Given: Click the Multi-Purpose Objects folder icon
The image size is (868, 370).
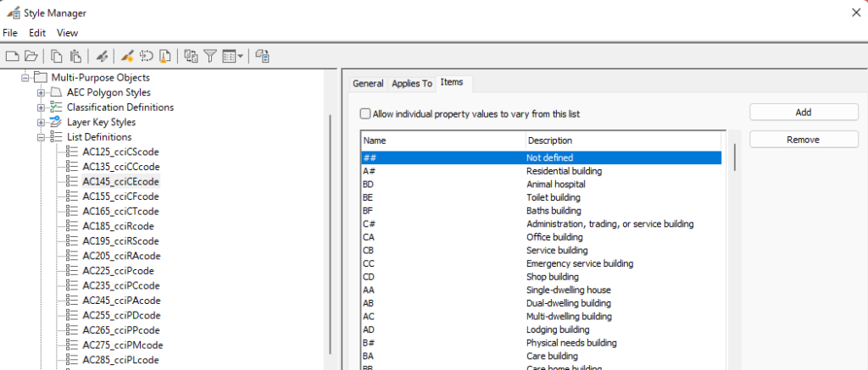Looking at the screenshot, I should coord(41,77).
